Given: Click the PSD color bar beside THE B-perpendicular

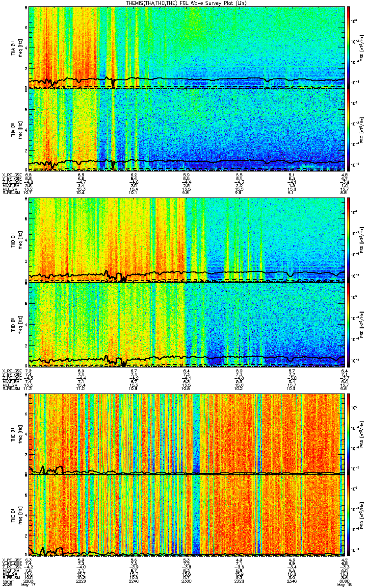Looking at the screenshot, I should pos(349,434).
